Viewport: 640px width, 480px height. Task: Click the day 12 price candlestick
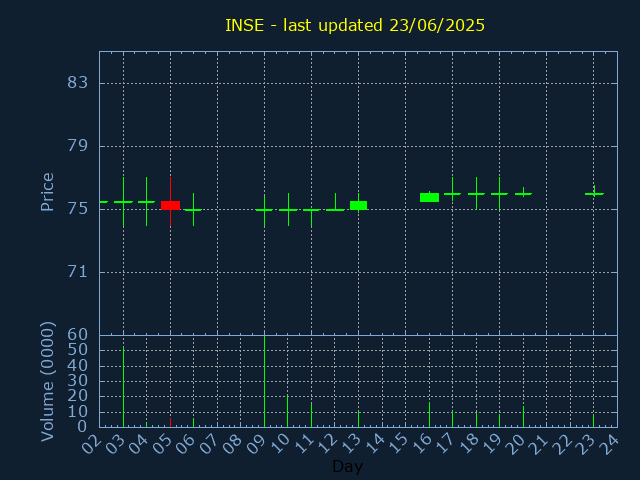point(336,209)
